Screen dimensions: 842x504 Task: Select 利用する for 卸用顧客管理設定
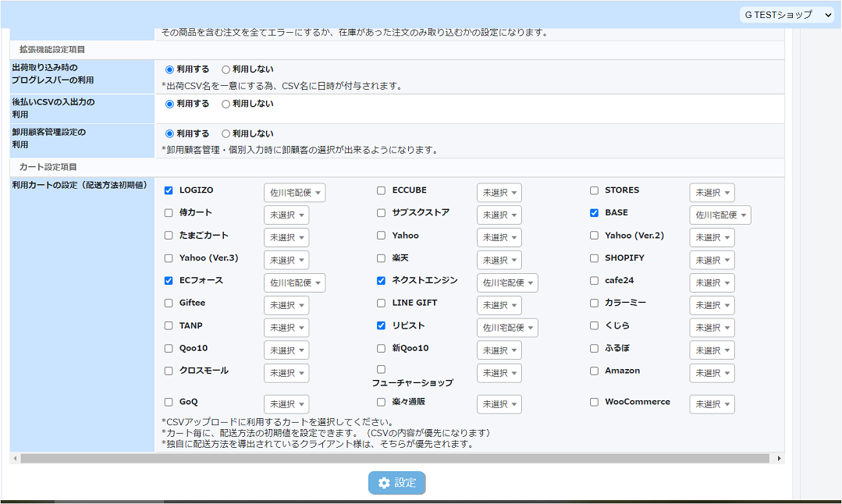point(169,133)
